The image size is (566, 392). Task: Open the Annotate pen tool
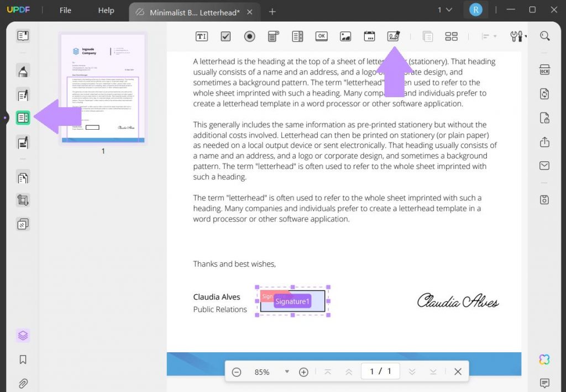click(22, 71)
